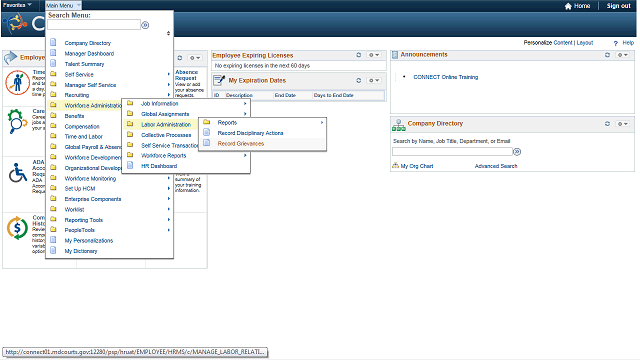Image resolution: width=640 pixels, height=360 pixels.
Task: Click the menu sort order toggle arrows
Action: coord(168,33)
